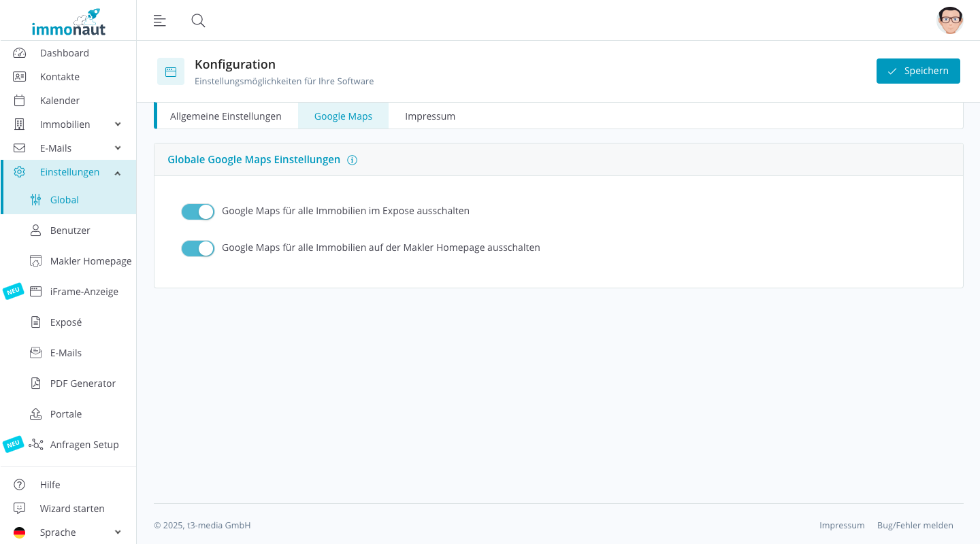Open the user avatar profile menu
980x544 pixels.
tap(949, 20)
